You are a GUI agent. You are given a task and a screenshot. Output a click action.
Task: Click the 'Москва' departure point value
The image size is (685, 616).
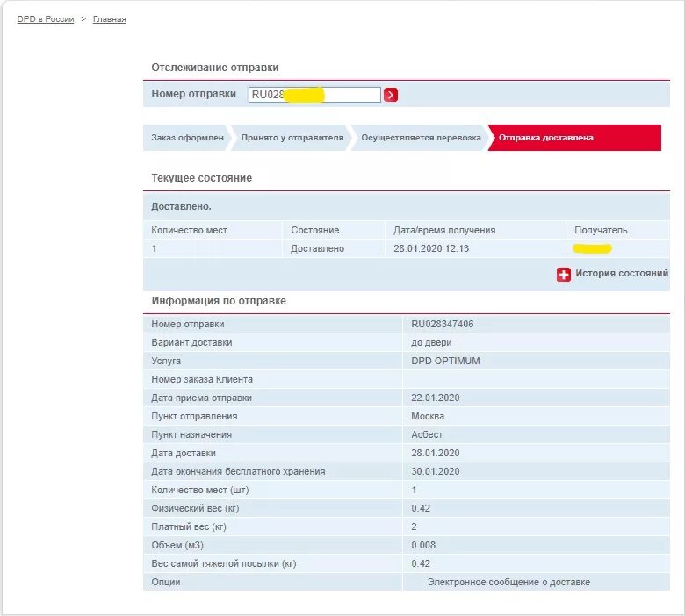point(428,416)
